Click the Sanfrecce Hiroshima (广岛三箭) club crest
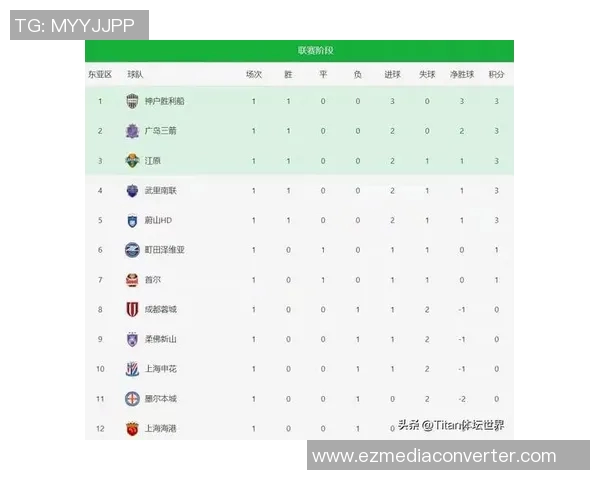The height and width of the screenshot is (480, 600). coord(132,131)
